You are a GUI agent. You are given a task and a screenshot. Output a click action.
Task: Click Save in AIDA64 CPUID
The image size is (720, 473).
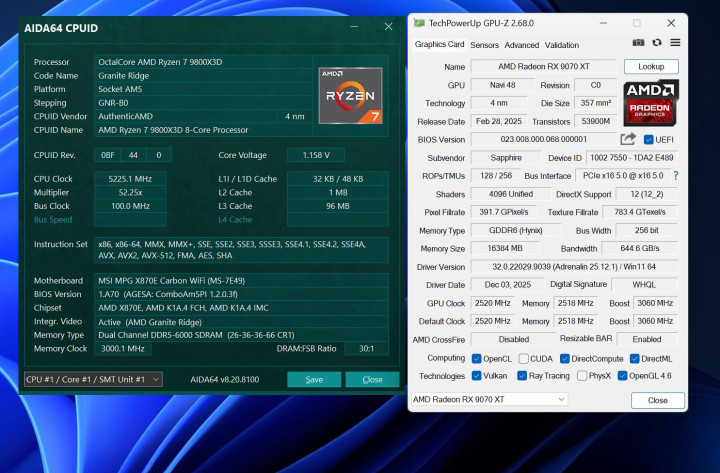(314, 380)
